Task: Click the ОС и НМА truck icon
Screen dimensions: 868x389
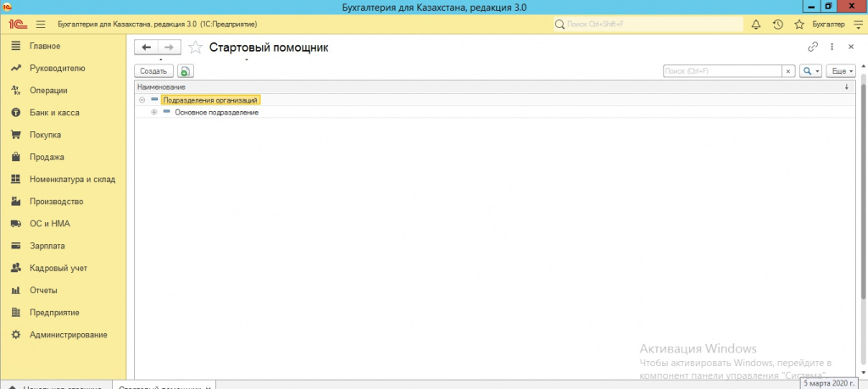Action: [16, 224]
